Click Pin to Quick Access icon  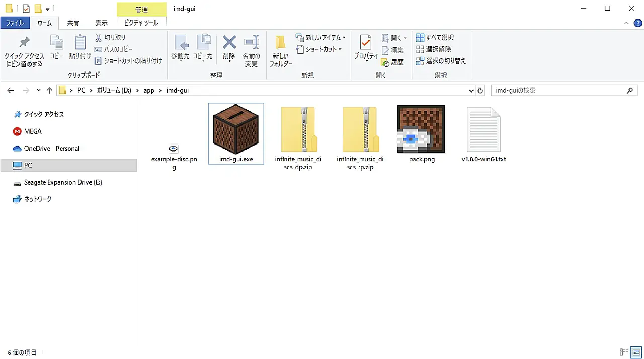(x=24, y=44)
